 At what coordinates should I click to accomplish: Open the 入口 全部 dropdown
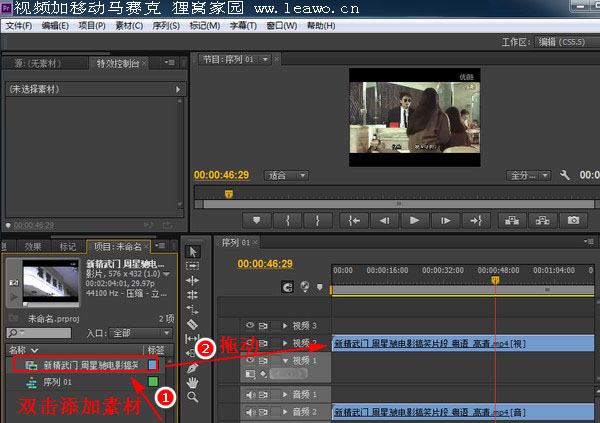tap(140, 333)
